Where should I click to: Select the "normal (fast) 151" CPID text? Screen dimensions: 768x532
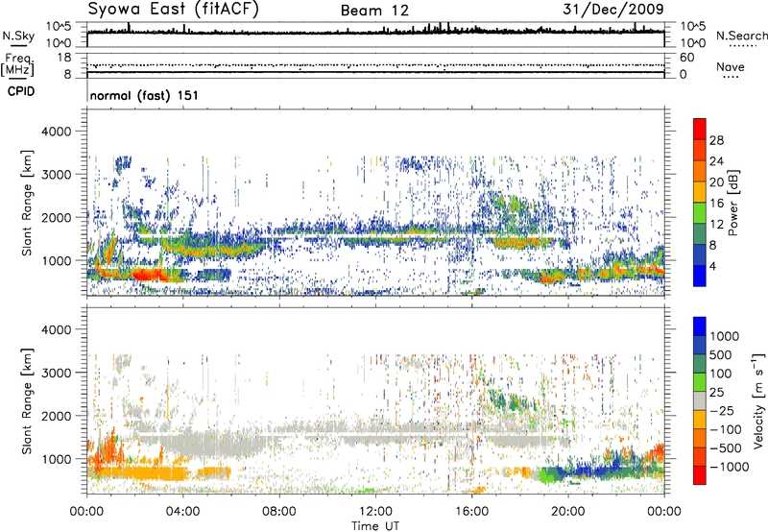click(x=145, y=95)
